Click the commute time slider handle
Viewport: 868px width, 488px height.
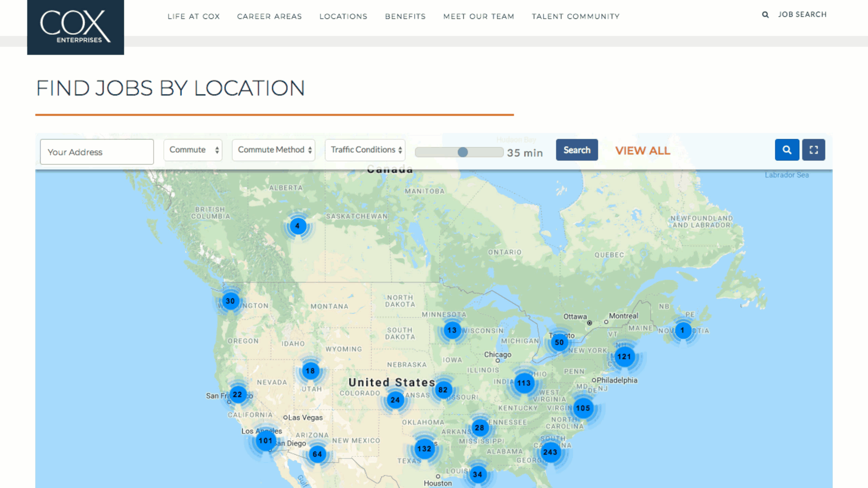(462, 152)
